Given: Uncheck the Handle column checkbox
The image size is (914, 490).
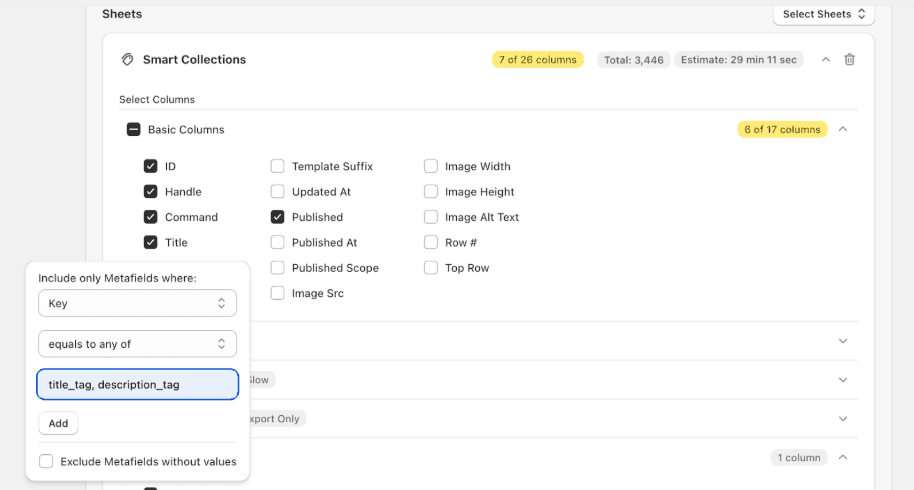Looking at the screenshot, I should point(150,192).
